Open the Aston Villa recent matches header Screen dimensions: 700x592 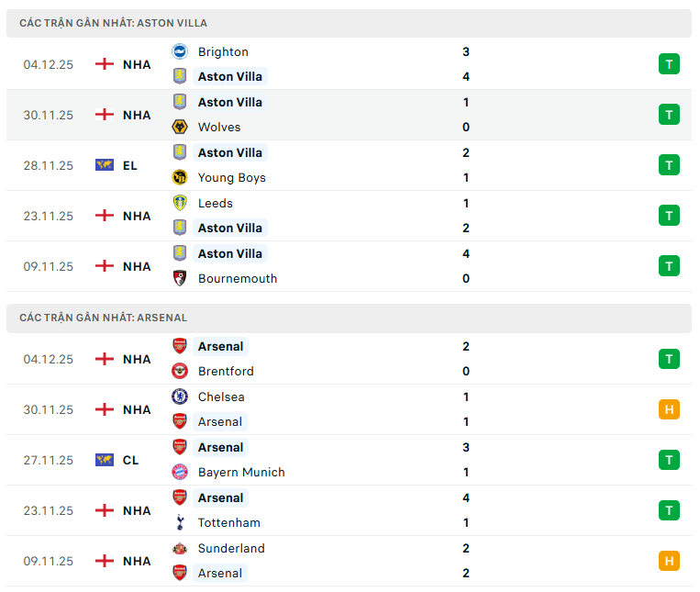click(x=114, y=23)
